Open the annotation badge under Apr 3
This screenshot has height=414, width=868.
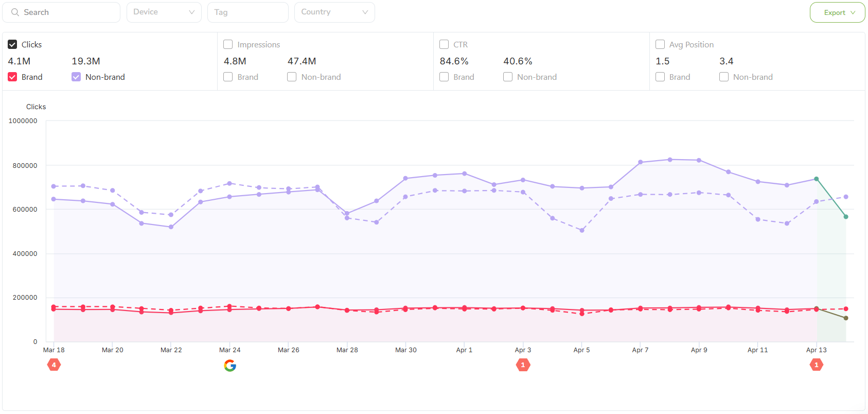(x=523, y=365)
